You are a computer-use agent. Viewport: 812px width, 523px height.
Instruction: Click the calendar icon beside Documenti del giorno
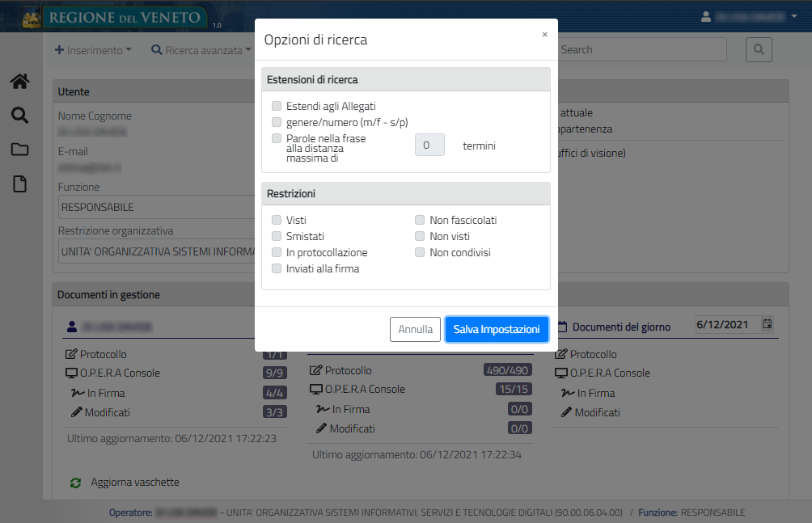click(562, 327)
